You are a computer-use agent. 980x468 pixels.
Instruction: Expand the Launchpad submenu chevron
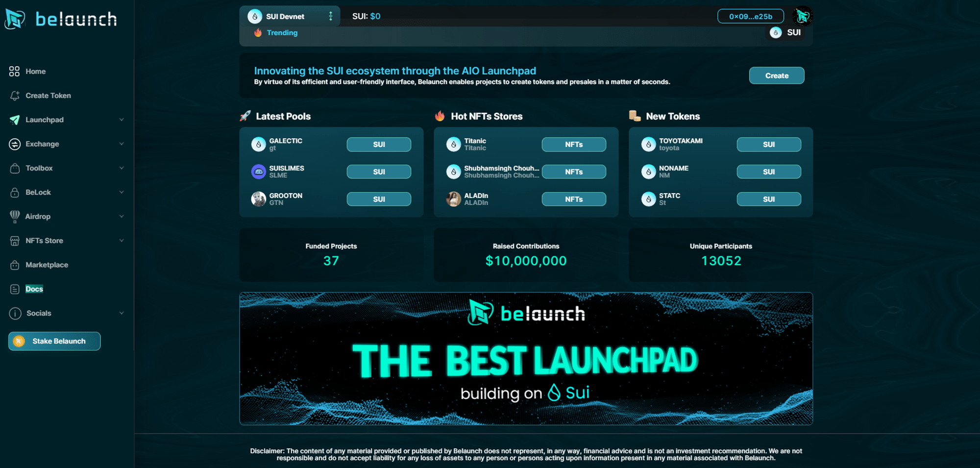[122, 120]
